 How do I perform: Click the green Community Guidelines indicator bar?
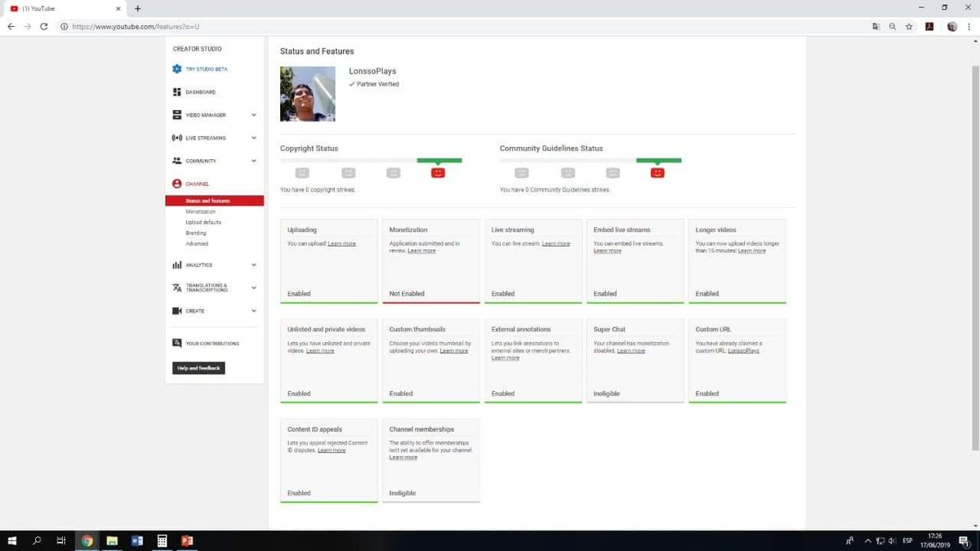[x=658, y=161]
